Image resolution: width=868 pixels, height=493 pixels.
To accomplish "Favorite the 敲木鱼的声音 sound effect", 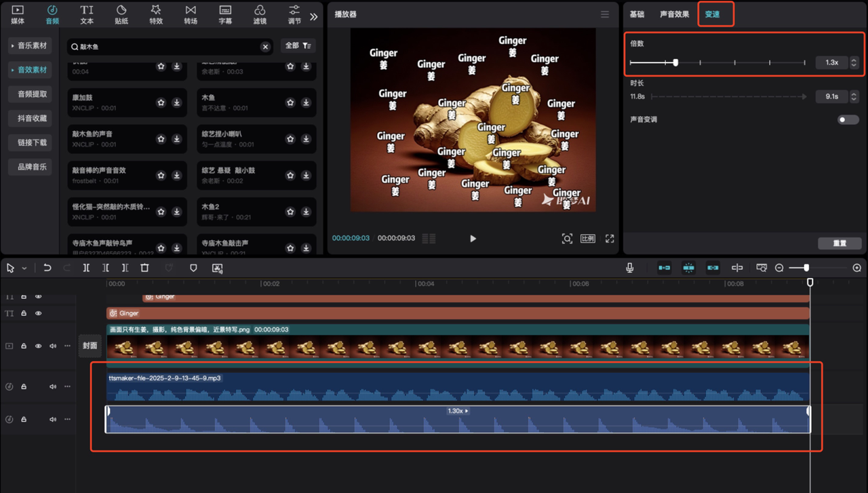I will 161,139.
